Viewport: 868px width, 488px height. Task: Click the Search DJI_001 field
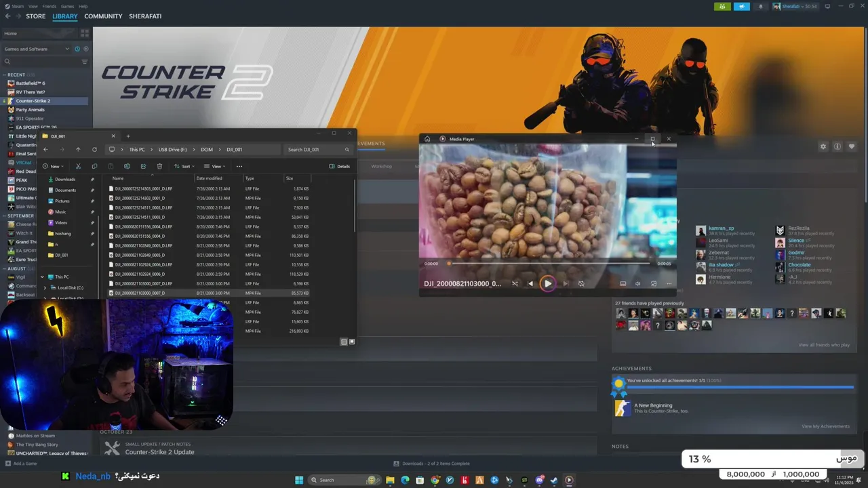(319, 149)
